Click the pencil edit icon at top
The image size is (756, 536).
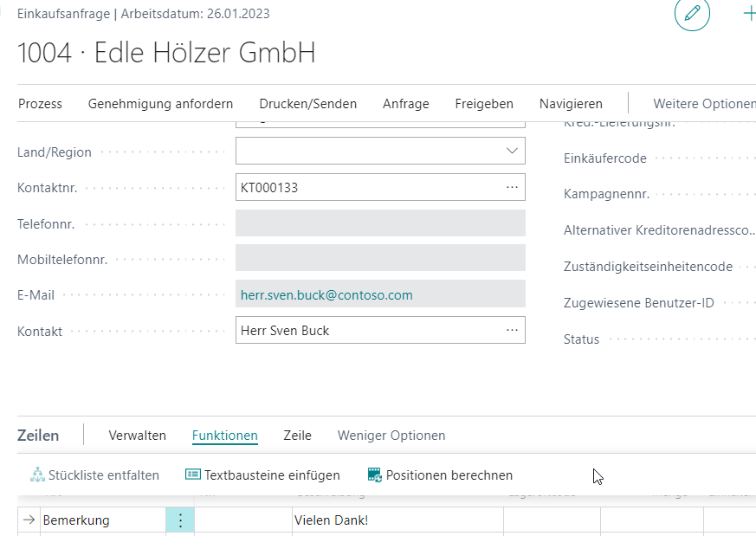coord(692,14)
